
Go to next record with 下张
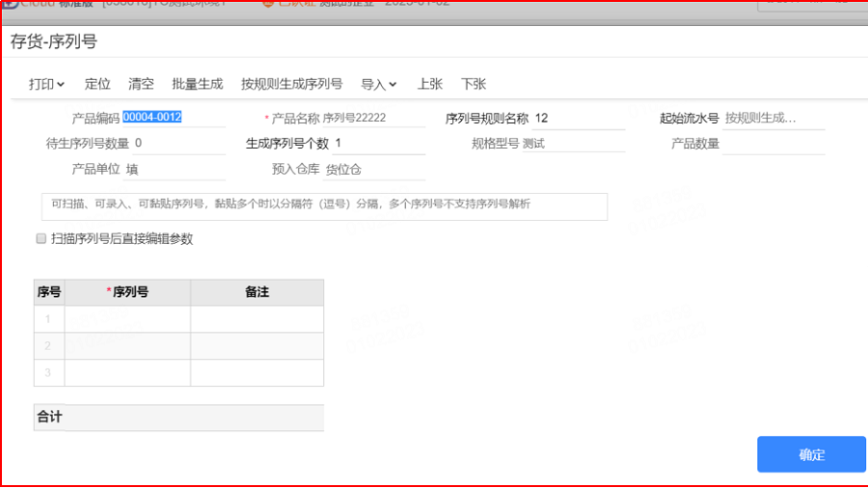pyautogui.click(x=474, y=84)
